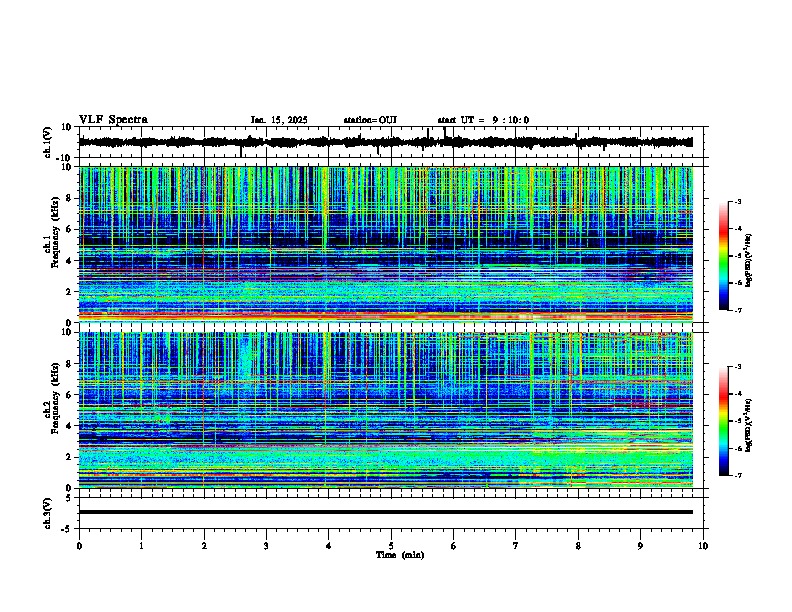Click the "ch.3(V)" axis label
Screen dimensions: 792x612
[48, 513]
